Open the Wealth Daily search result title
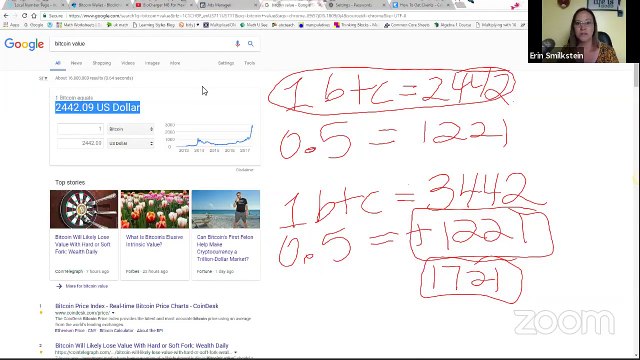Viewport: 640px width, 360px height. pyautogui.click(x=142, y=345)
